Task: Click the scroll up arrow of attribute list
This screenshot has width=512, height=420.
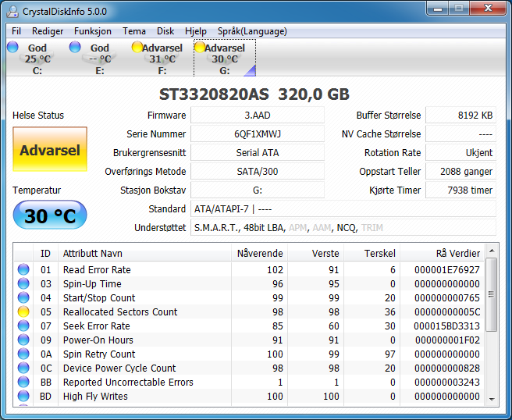Action: point(492,251)
